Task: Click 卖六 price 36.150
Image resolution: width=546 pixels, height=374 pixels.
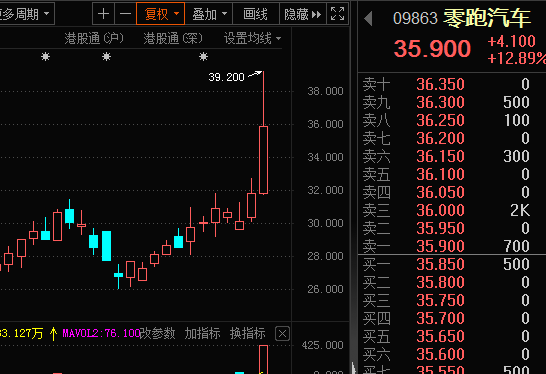Action: click(x=440, y=156)
